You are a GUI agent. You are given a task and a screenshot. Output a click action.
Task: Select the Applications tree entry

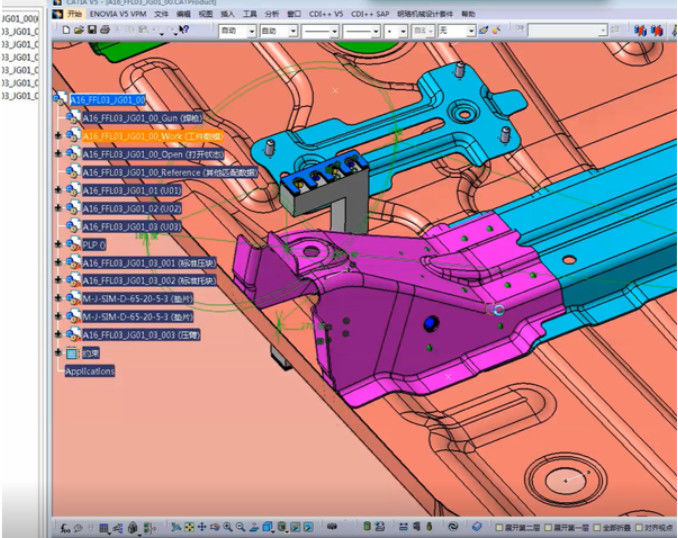(90, 371)
